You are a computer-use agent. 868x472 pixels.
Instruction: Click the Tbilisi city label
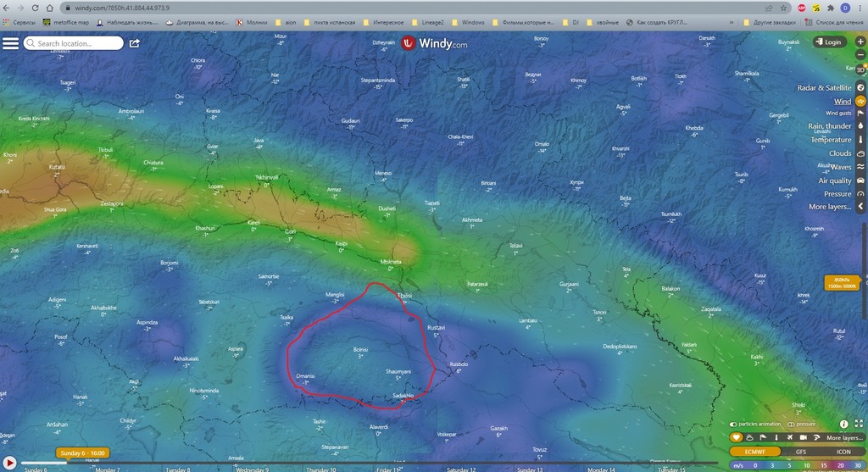404,296
